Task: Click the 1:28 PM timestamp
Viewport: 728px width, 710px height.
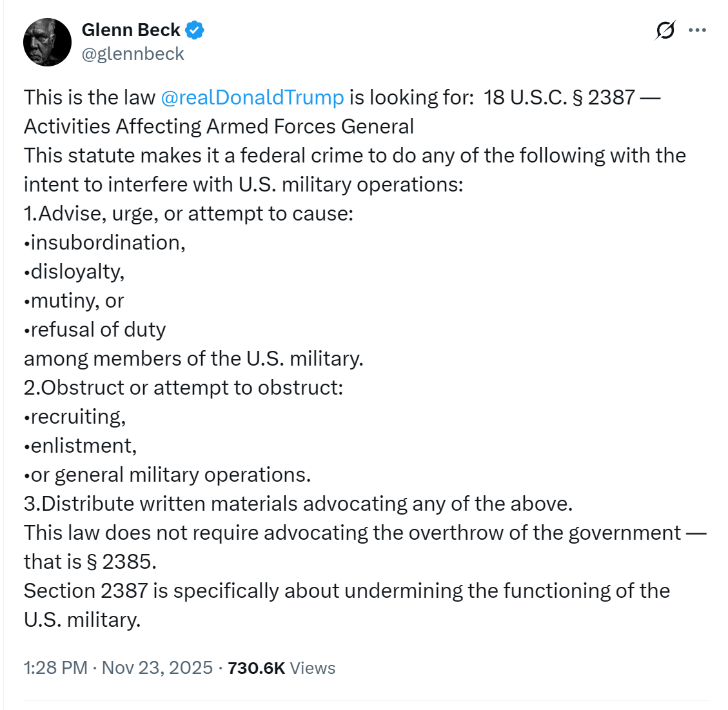Action: pyautogui.click(x=55, y=667)
